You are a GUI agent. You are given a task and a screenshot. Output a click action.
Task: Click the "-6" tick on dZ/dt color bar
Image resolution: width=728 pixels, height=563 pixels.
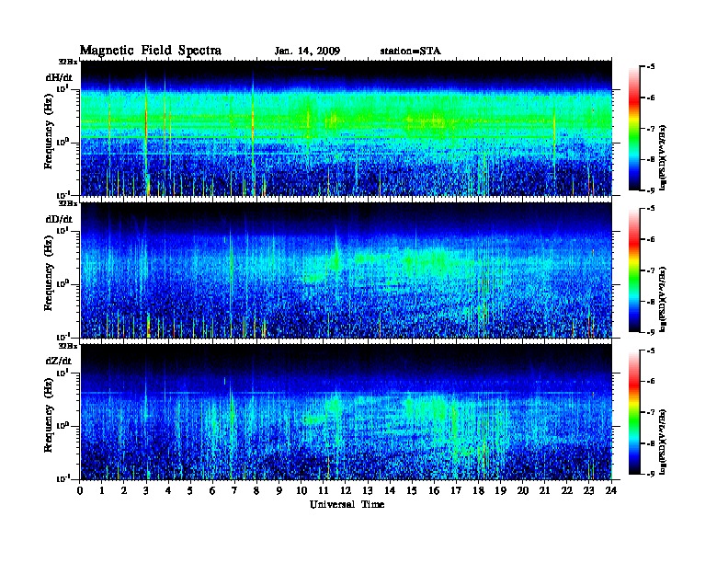point(651,382)
